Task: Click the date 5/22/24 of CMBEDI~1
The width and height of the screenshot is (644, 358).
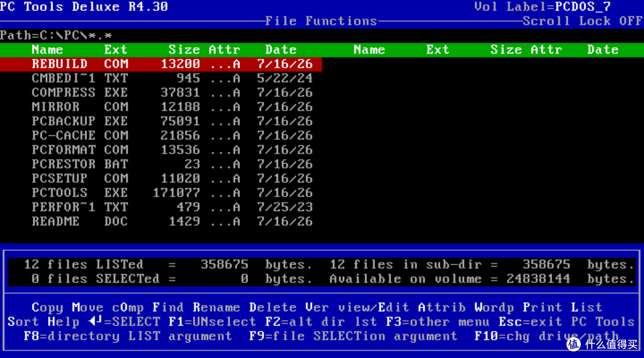Action: tap(284, 79)
